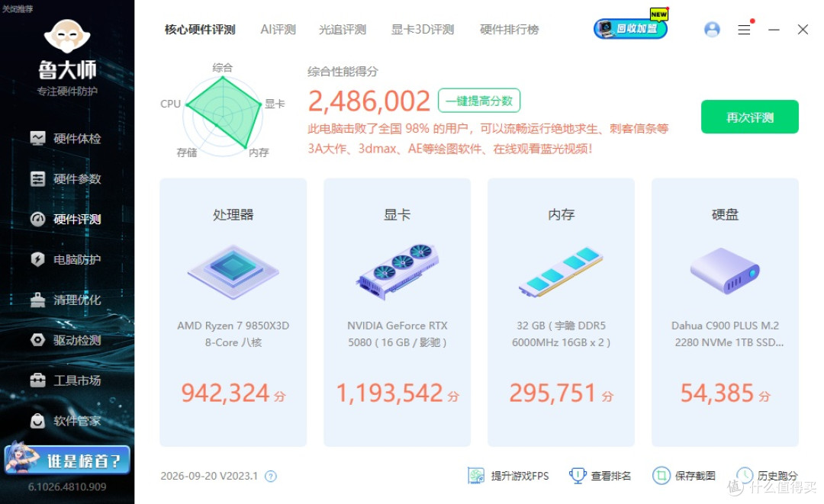Viewport: 824px width, 504px height.
Task: Click the 回收加盟 promotional badge
Action: (631, 28)
